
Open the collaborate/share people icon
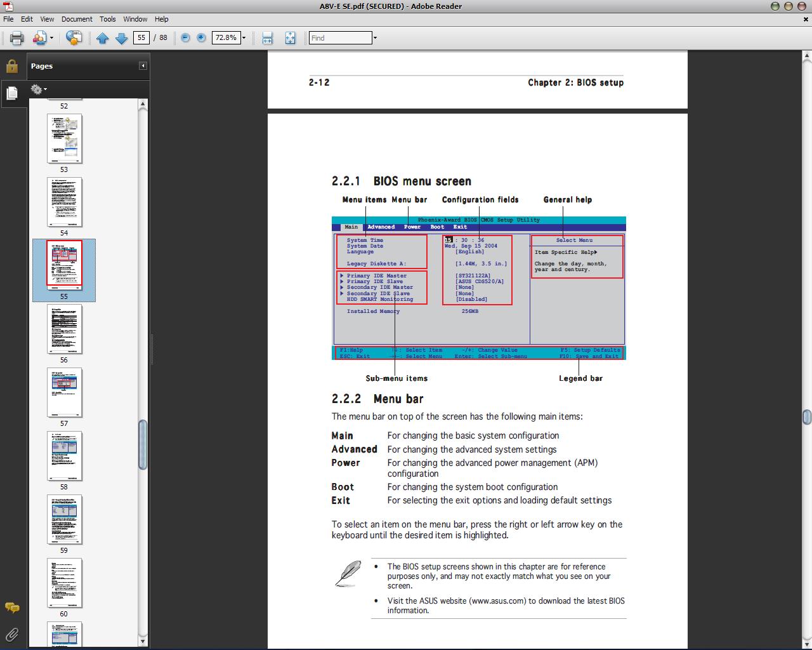coord(39,38)
